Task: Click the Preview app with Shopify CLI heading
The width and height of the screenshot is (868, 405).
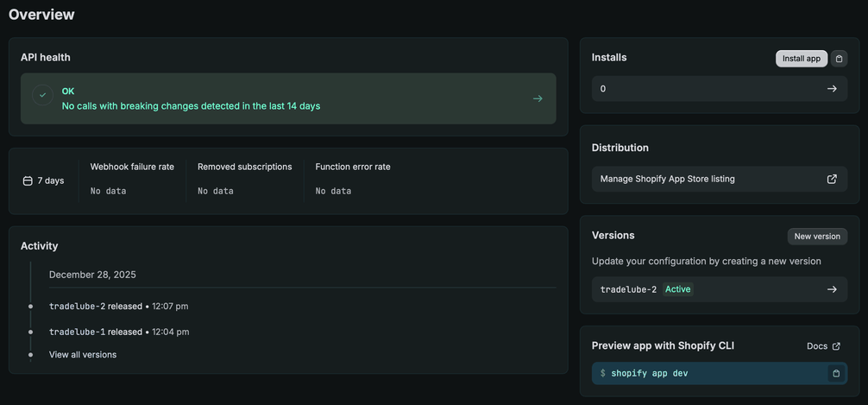Action: click(664, 345)
